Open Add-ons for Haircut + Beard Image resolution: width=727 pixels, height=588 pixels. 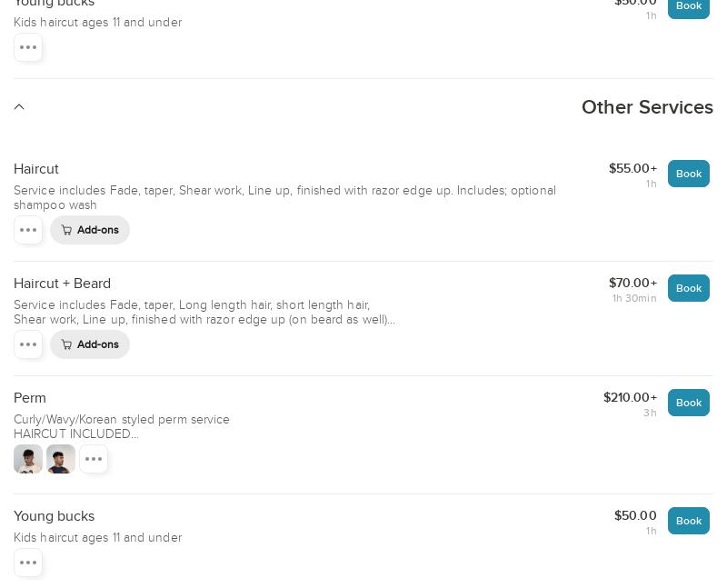pyautogui.click(x=90, y=344)
